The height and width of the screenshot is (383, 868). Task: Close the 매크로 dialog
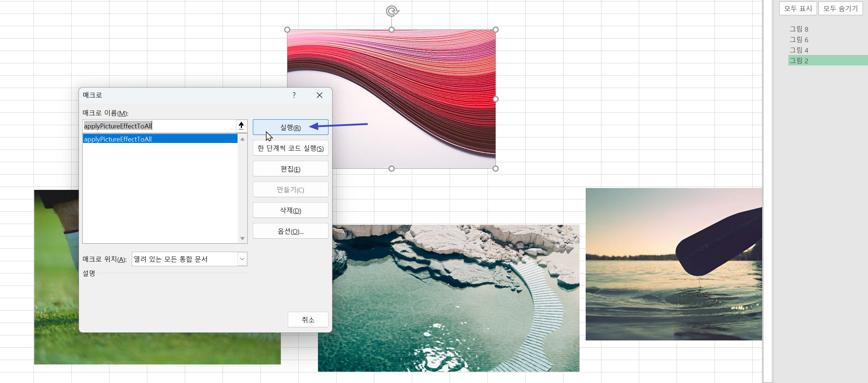point(319,95)
